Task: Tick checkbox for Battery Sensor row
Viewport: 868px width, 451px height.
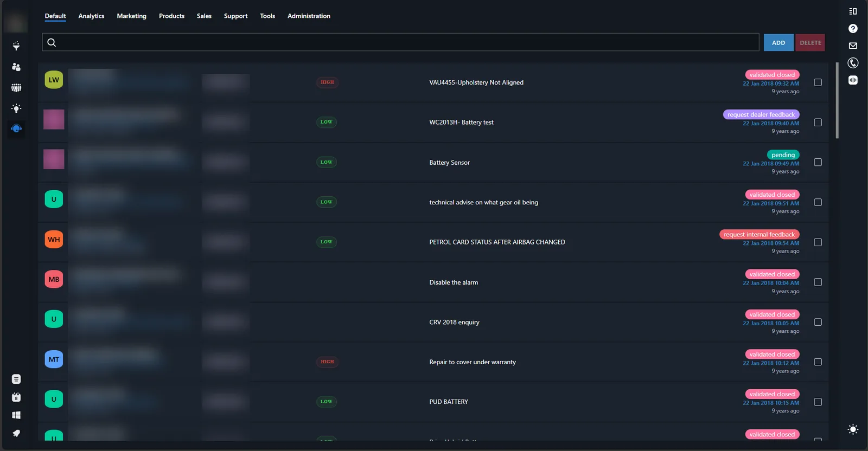Action: (818, 162)
